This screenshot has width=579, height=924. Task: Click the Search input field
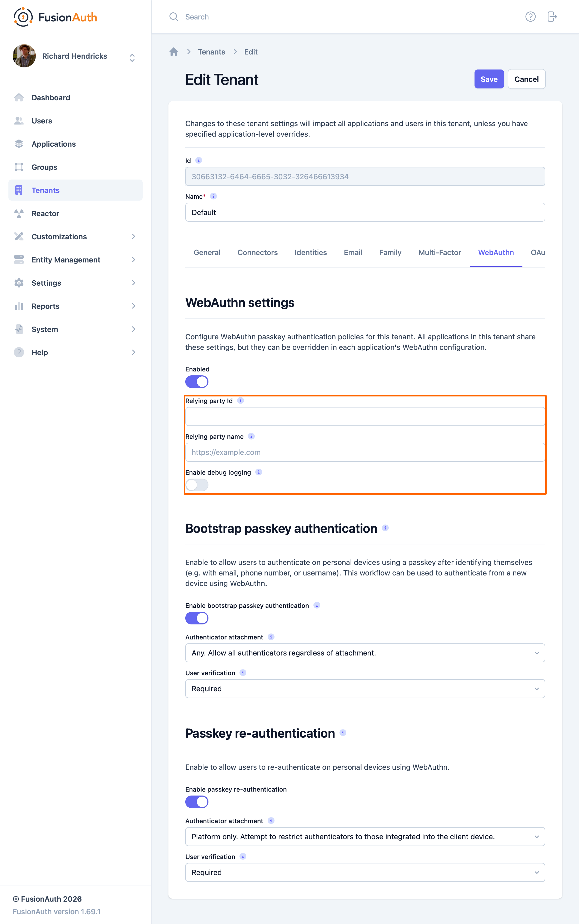click(x=345, y=17)
